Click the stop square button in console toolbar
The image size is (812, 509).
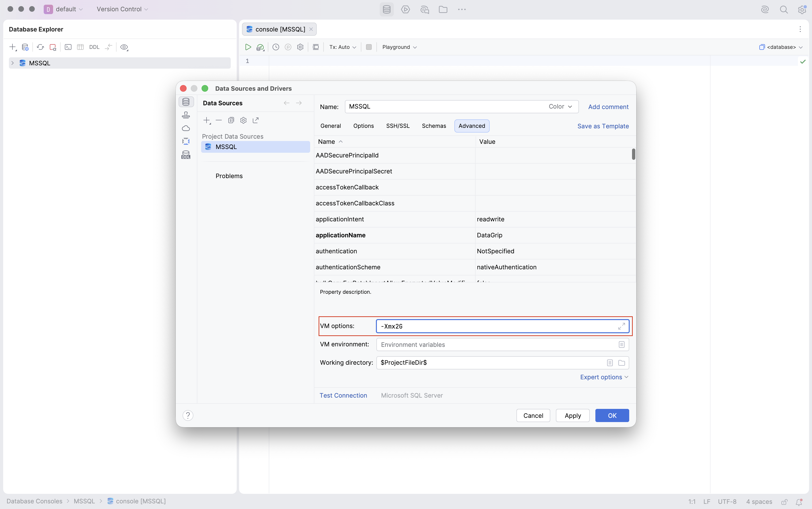(369, 47)
